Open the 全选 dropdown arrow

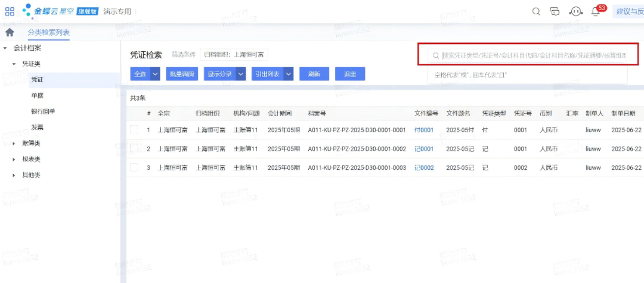[155, 74]
